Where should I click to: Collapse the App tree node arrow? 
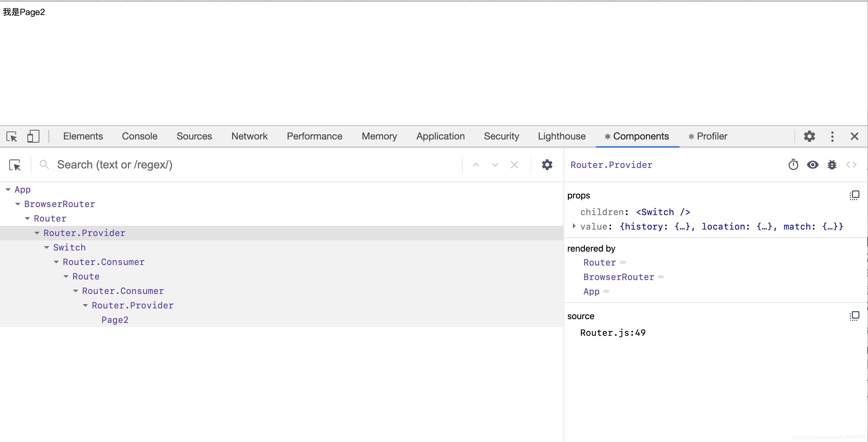click(8, 190)
